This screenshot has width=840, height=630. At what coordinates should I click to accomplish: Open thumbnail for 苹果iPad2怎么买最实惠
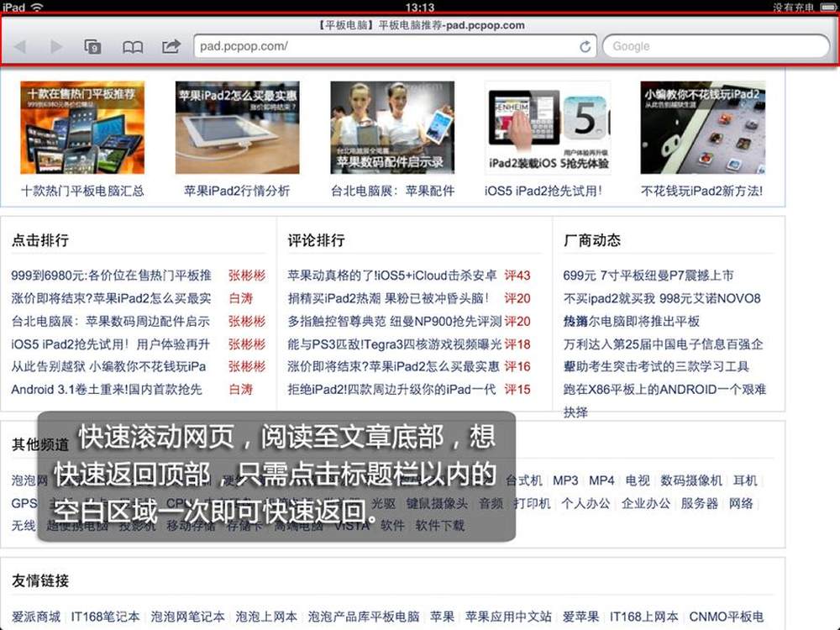(238, 128)
